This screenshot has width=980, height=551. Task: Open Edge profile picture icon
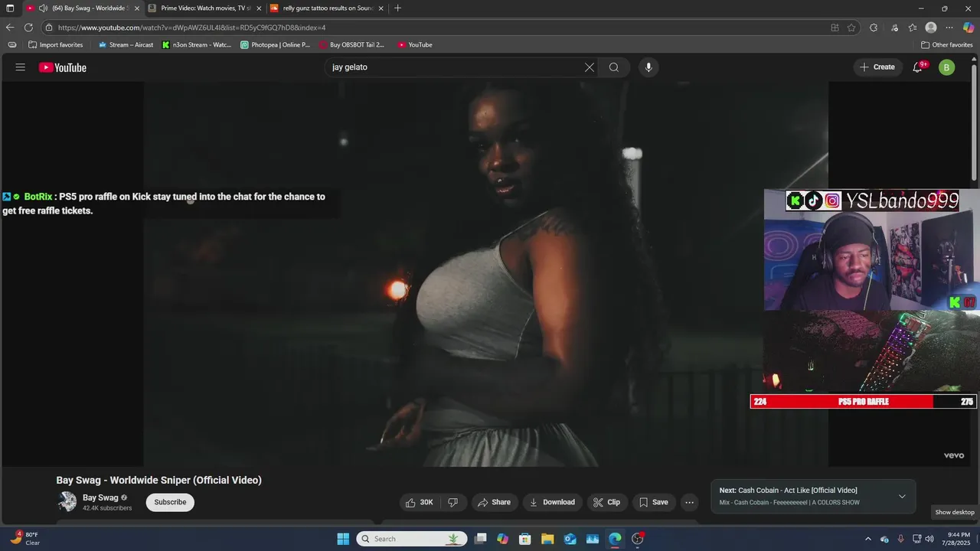tap(931, 28)
